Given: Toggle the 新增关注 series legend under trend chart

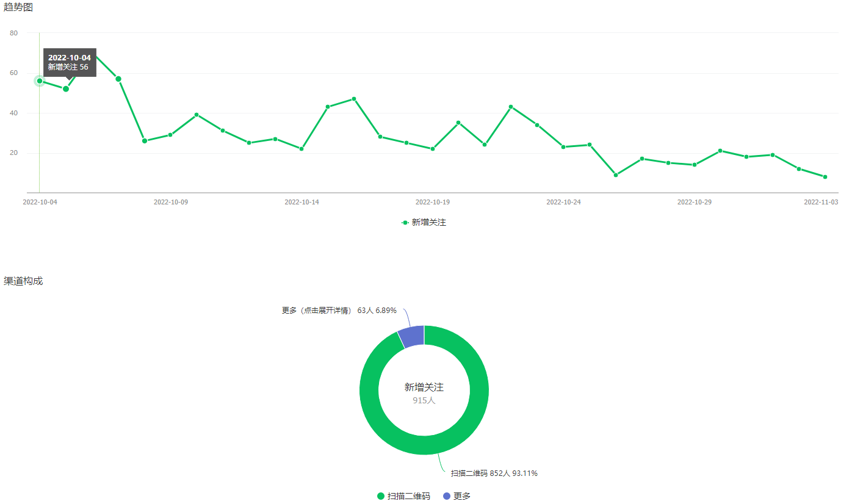Looking at the screenshot, I should (424, 223).
